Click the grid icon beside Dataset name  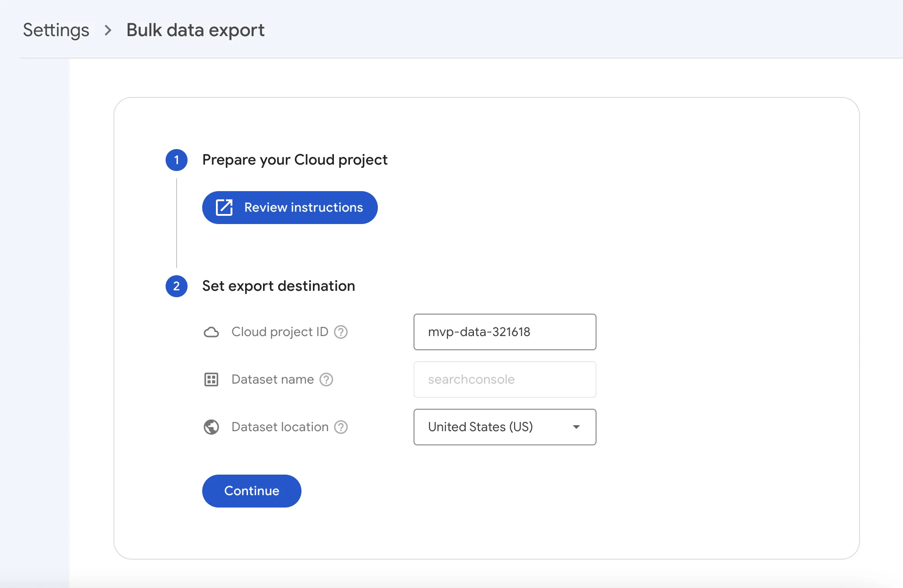pyautogui.click(x=211, y=380)
